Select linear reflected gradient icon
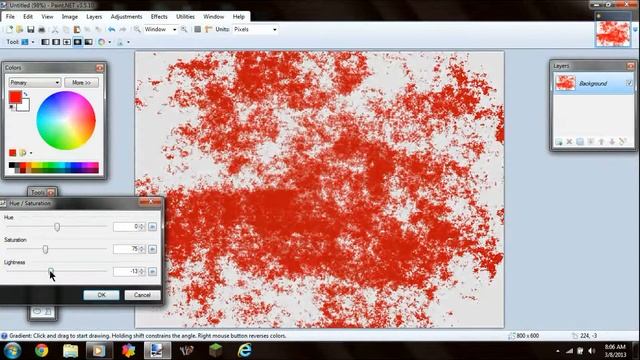The width and height of the screenshot is (640, 360). [56, 42]
